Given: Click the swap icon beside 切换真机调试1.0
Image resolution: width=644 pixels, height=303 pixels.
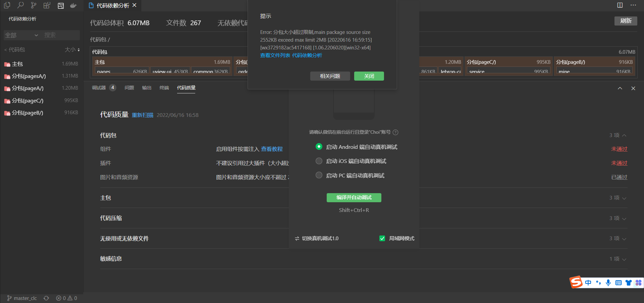Looking at the screenshot, I should pos(297,239).
